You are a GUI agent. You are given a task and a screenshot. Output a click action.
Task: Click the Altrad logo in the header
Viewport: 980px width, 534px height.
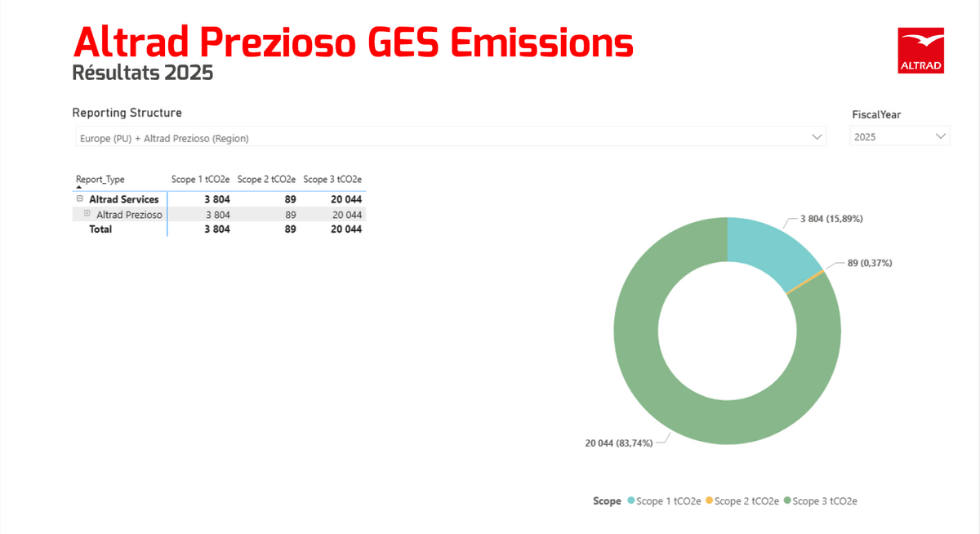(920, 51)
